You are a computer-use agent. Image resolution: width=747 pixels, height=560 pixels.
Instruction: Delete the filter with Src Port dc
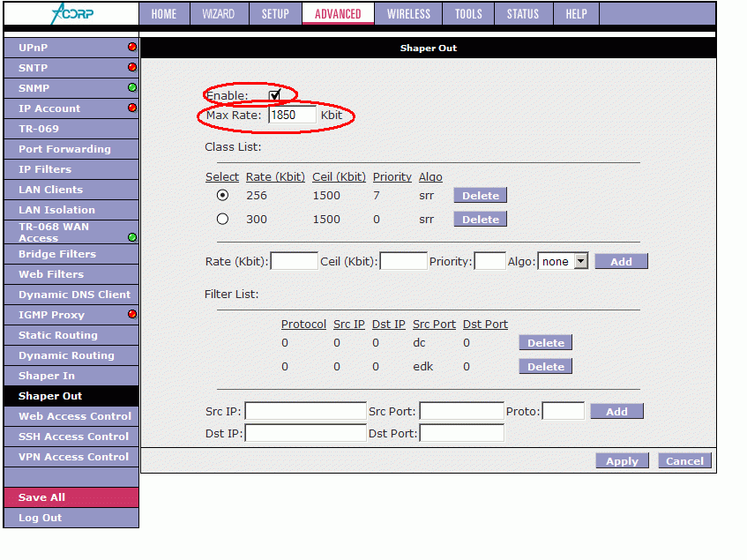point(546,342)
